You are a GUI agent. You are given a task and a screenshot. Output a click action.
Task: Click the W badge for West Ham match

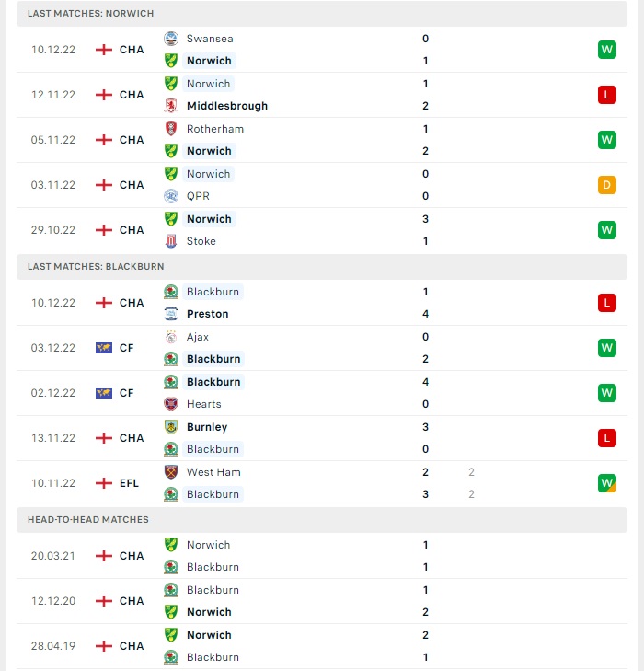(607, 483)
